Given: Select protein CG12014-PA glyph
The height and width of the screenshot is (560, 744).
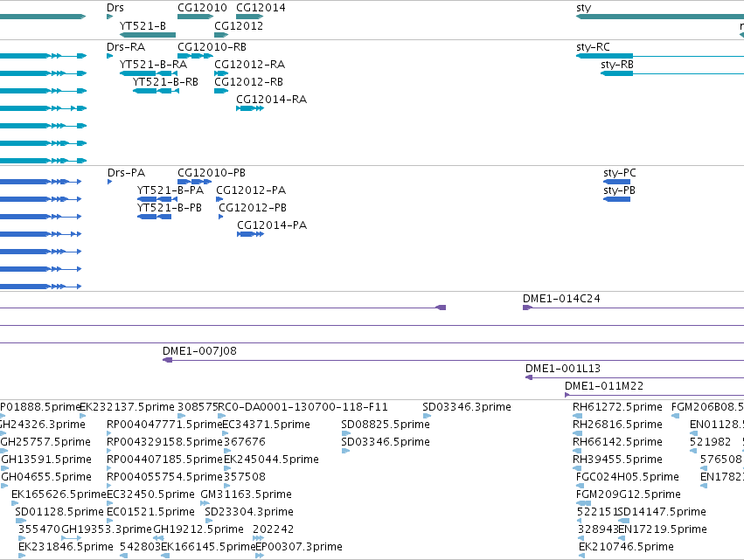Looking at the screenshot, I should (250, 234).
